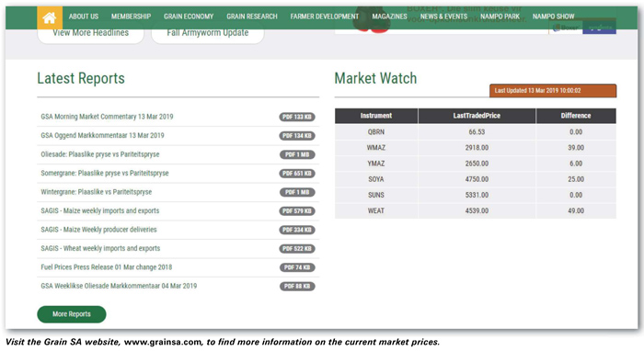The height and width of the screenshot is (351, 644).
Task: Click the Difference column header
Action: pos(576,116)
